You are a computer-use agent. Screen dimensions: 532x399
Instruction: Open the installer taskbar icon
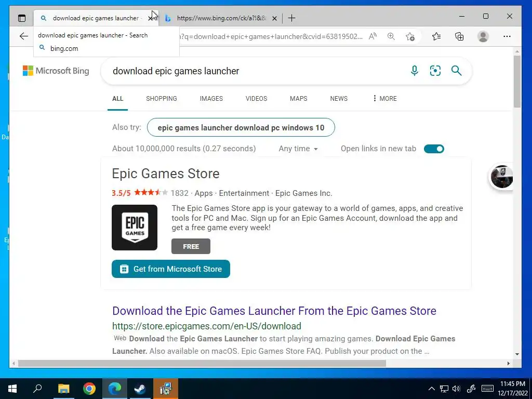coord(166,389)
